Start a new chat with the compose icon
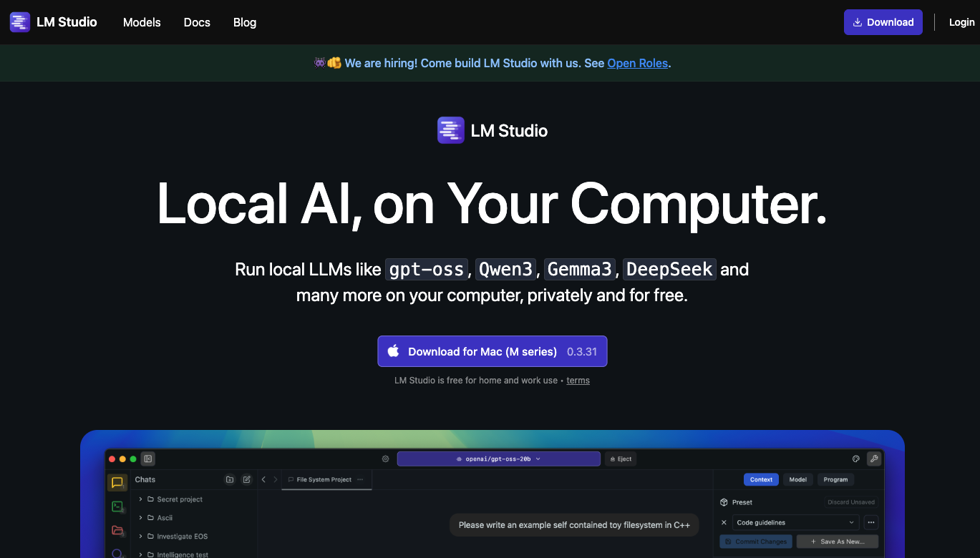This screenshot has height=558, width=980. [246, 479]
